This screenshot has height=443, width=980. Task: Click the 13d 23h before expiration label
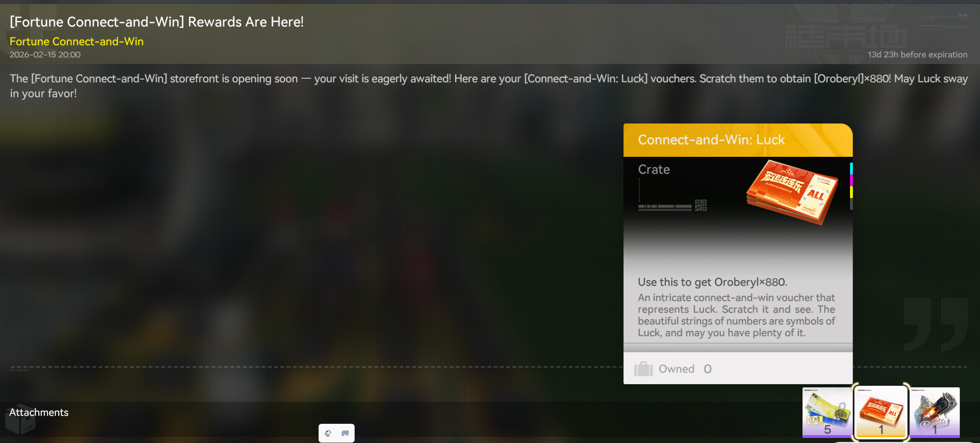click(x=917, y=54)
